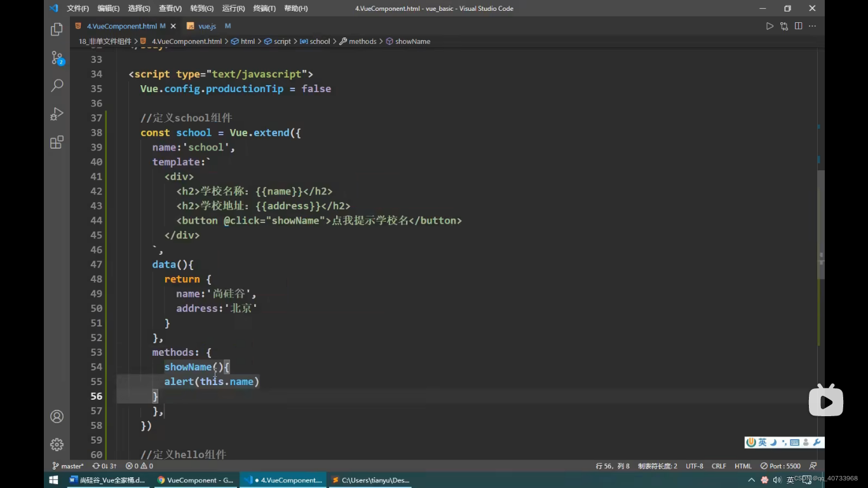The height and width of the screenshot is (488, 868).
Task: Open the 帮助(H) menu
Action: coord(296,8)
